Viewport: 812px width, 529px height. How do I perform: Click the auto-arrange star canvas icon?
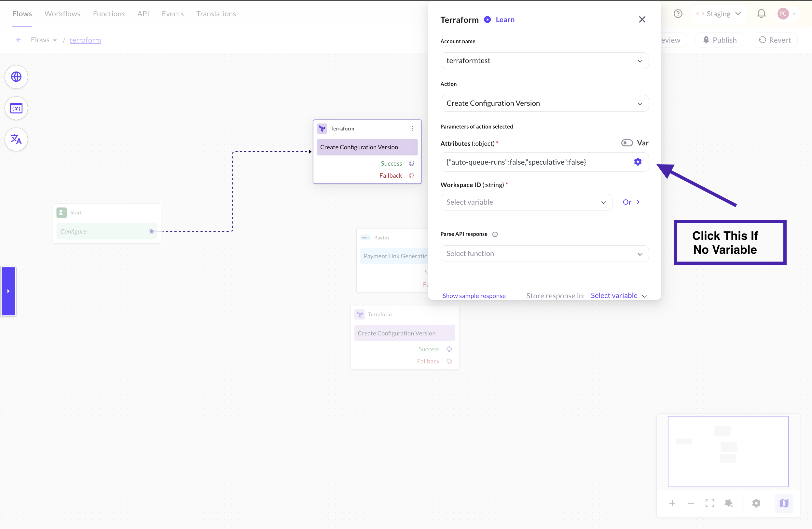[x=729, y=503]
